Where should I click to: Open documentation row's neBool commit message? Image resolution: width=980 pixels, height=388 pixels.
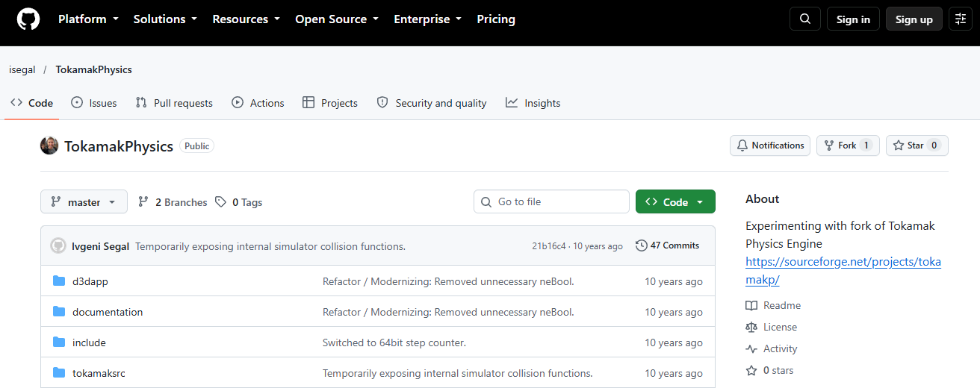point(448,312)
